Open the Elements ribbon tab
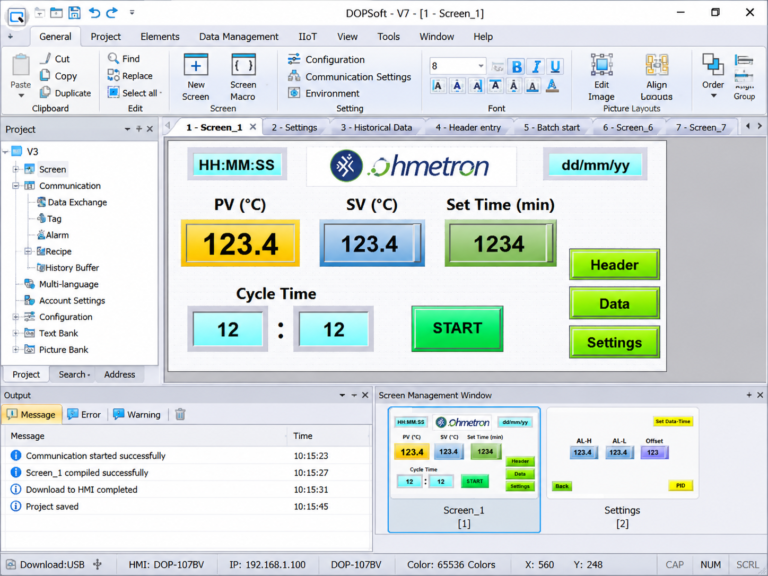This screenshot has height=576, width=768. coord(160,37)
